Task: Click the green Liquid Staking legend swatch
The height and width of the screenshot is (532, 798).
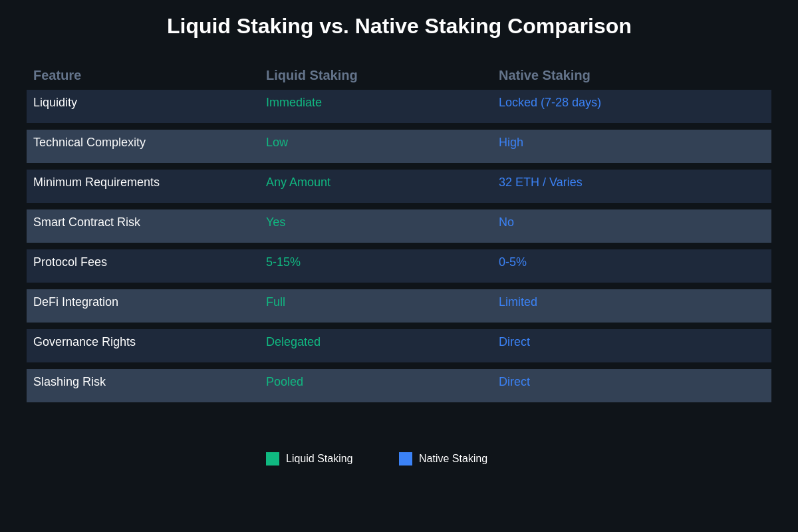Action: pos(273,459)
